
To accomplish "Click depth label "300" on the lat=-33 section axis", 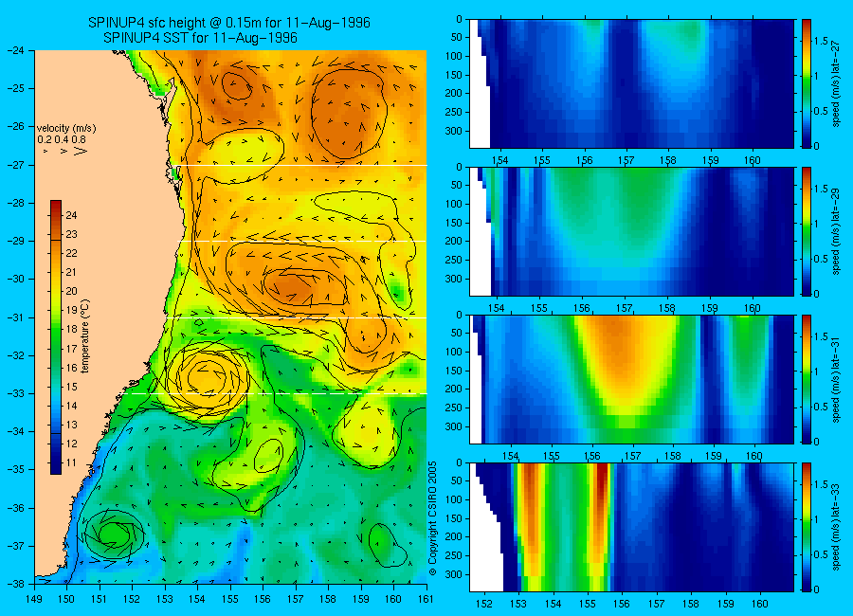I will pyautogui.click(x=453, y=574).
